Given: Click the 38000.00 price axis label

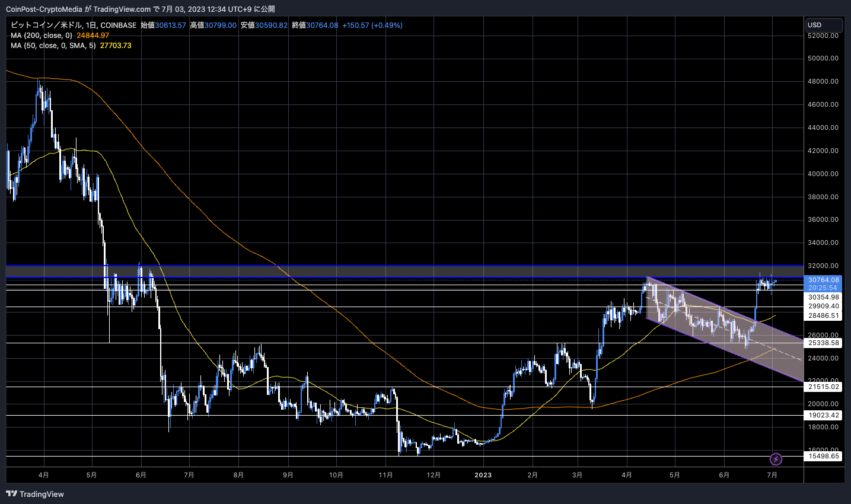Looking at the screenshot, I should click(823, 197).
